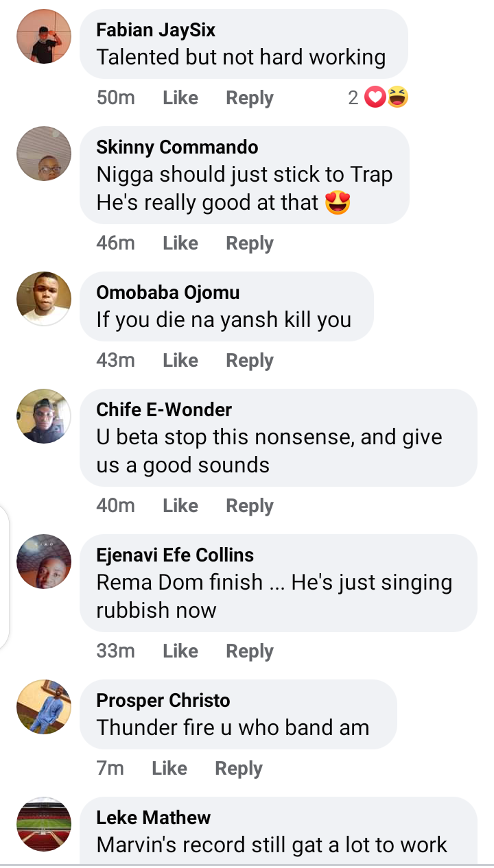Like Omobaba Ojomu's comment
The height and width of the screenshot is (868, 494).
point(180,360)
